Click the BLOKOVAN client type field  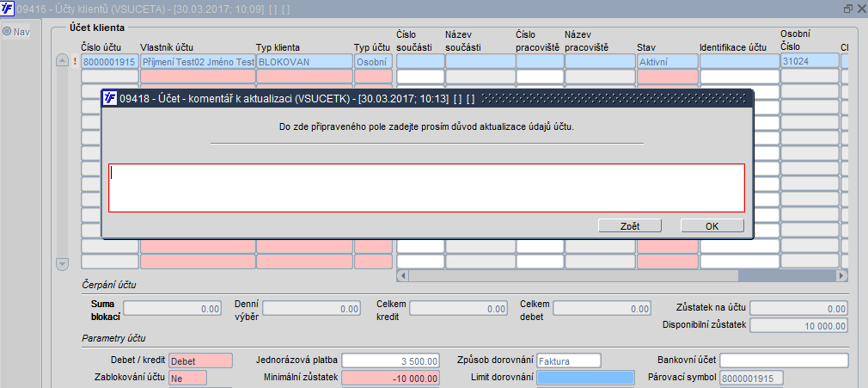tap(304, 62)
